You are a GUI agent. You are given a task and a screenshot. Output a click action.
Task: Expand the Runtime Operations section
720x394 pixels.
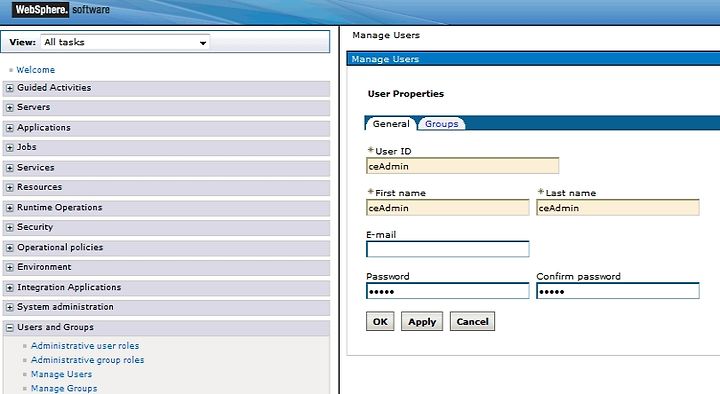(10, 208)
